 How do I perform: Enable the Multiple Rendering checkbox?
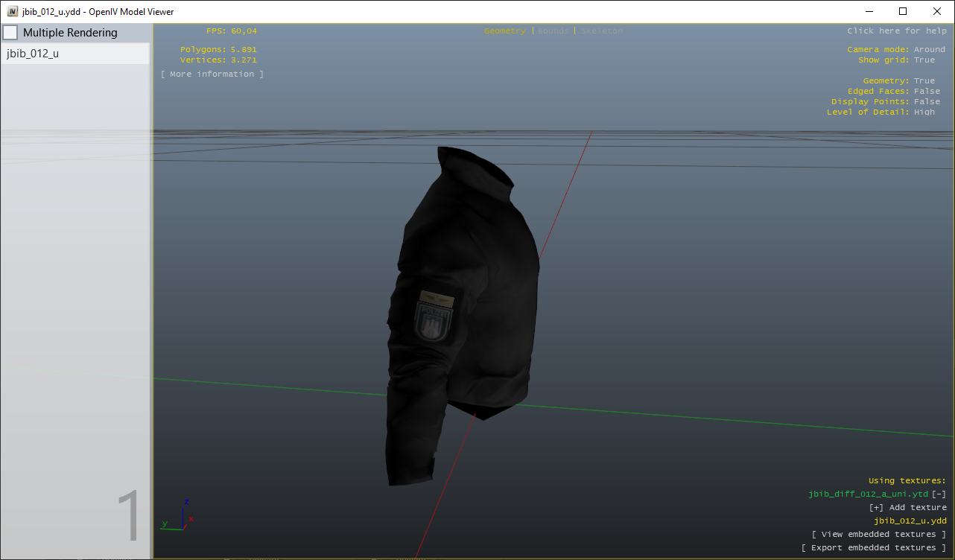click(10, 33)
